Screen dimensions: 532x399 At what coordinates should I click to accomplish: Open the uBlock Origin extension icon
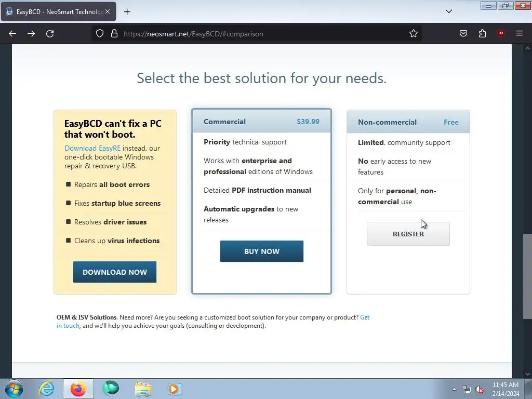pos(500,33)
